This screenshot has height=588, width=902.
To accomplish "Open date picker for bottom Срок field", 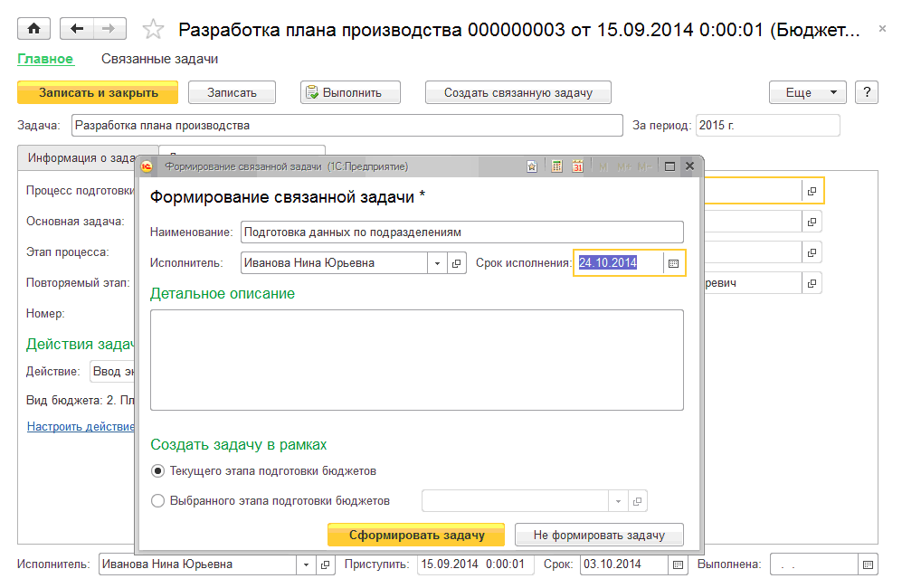I will click(679, 564).
